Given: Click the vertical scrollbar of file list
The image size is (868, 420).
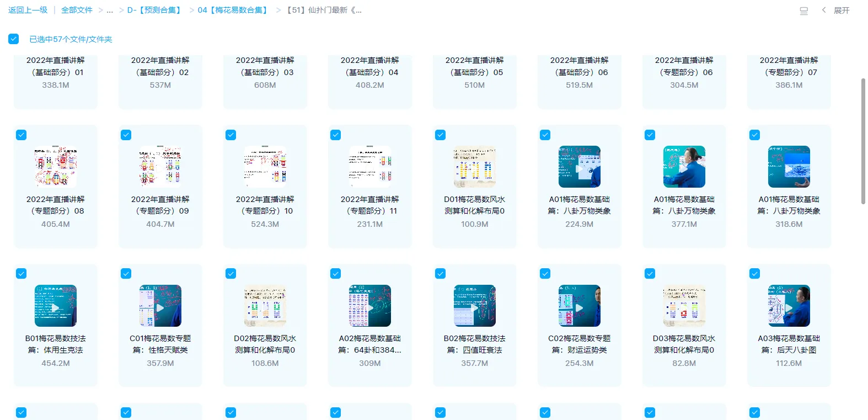Looking at the screenshot, I should (863, 141).
